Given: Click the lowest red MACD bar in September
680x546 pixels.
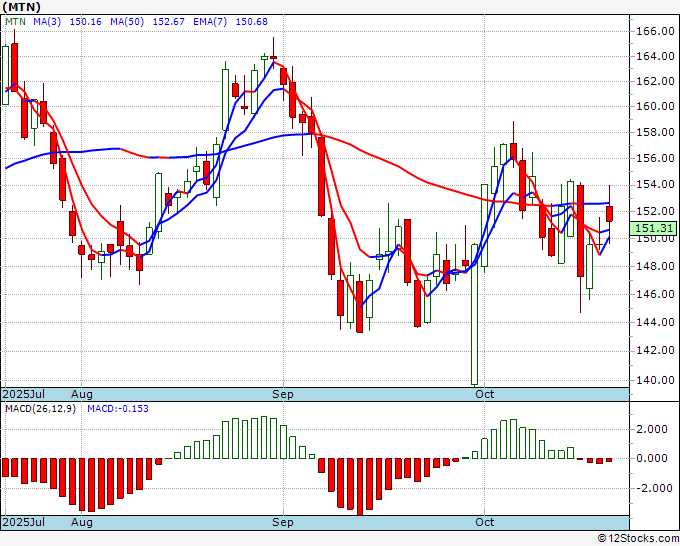Looking at the screenshot, I should [360, 487].
